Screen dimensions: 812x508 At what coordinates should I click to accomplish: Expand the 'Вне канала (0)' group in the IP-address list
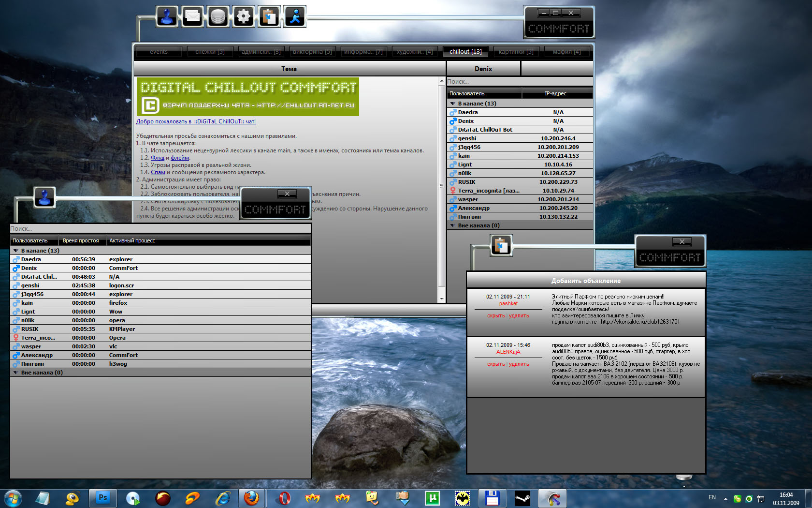tap(452, 225)
